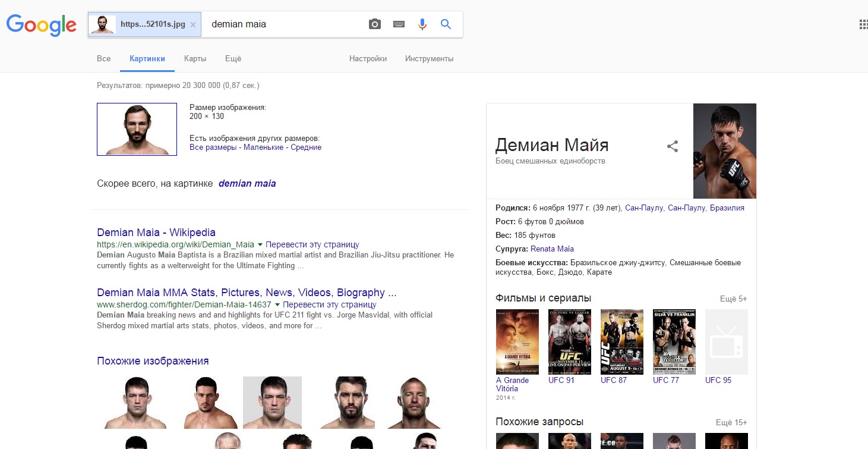
Task: Open the Настройки menu
Action: click(368, 59)
